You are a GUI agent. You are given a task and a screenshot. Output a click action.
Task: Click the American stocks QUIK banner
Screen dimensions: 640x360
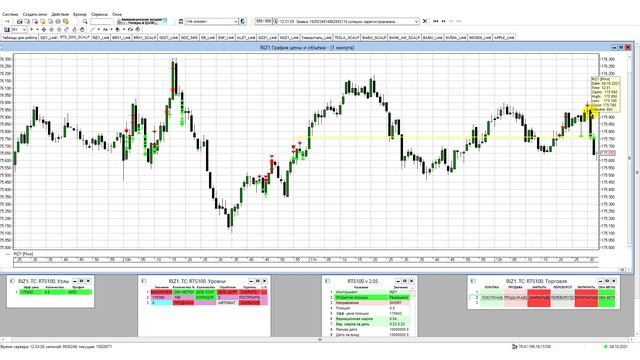(x=142, y=21)
